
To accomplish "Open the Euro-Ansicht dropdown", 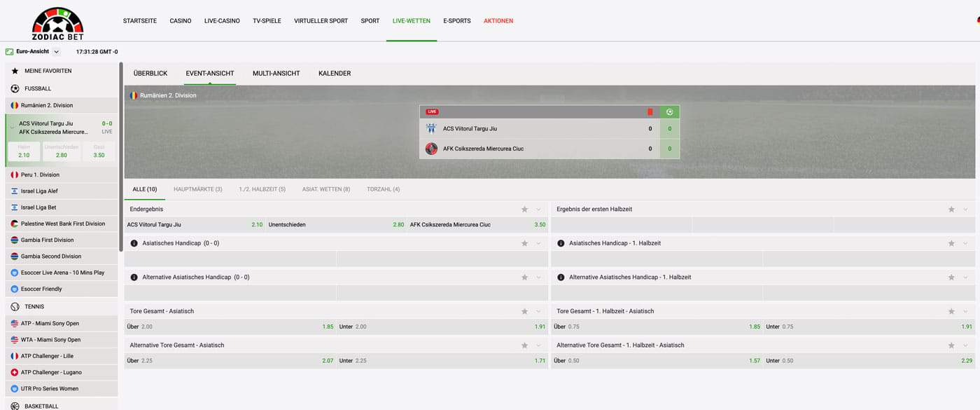I will [57, 51].
